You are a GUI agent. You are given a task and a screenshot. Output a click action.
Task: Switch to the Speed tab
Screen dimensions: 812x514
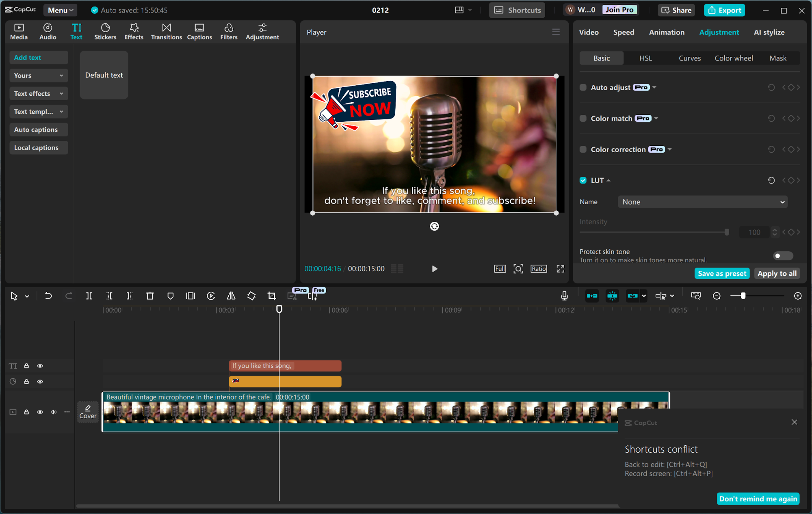pos(624,32)
